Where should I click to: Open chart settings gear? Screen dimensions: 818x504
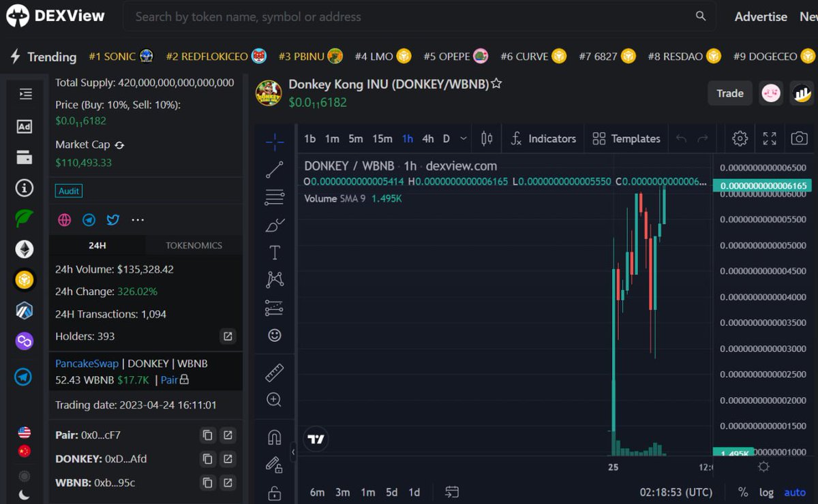(x=740, y=138)
